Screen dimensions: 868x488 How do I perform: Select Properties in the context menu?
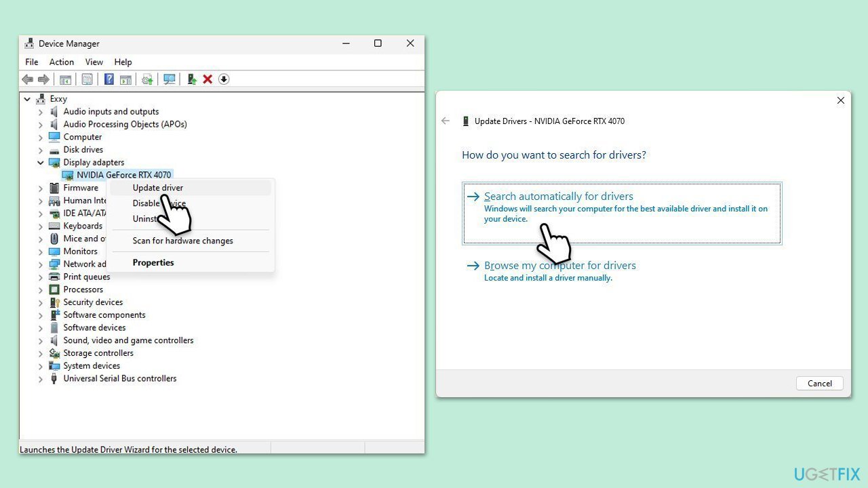[x=153, y=262]
